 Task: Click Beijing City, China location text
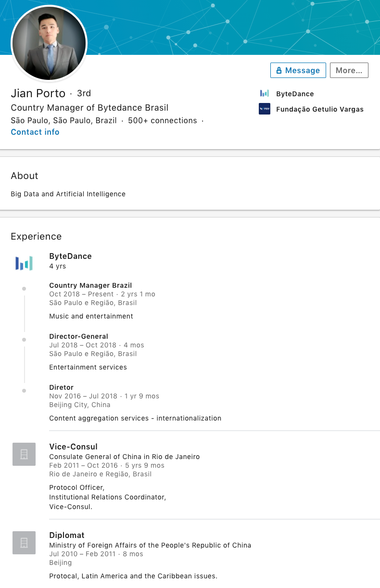[80, 405]
